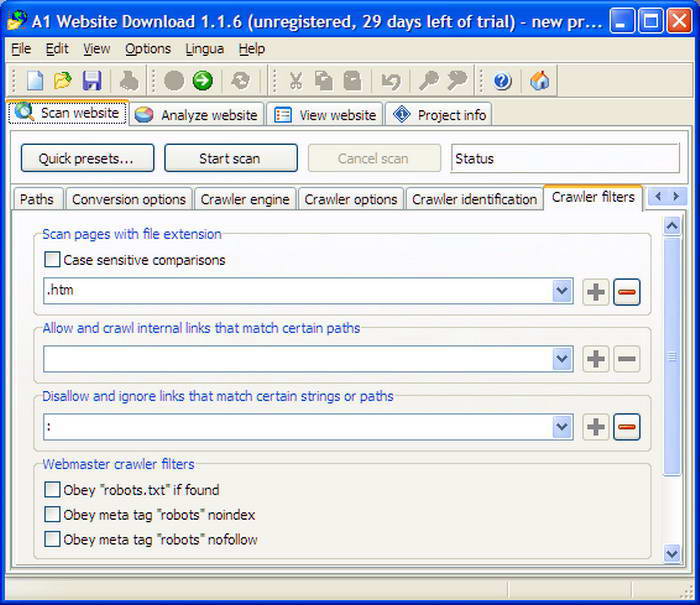This screenshot has width=700, height=605.
Task: Click the allowed internal paths input field
Action: (x=298, y=359)
